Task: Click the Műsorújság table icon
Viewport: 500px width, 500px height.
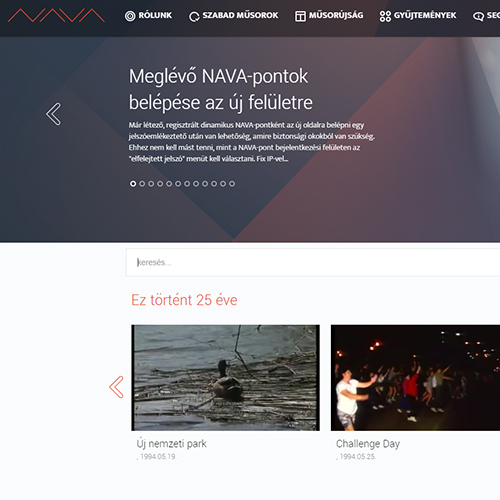Action: coord(300,16)
